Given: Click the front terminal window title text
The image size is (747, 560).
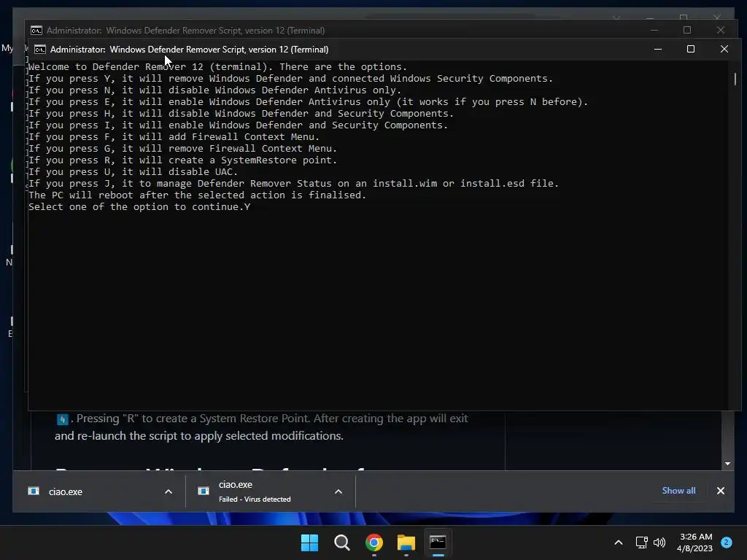Looking at the screenshot, I should click(189, 50).
